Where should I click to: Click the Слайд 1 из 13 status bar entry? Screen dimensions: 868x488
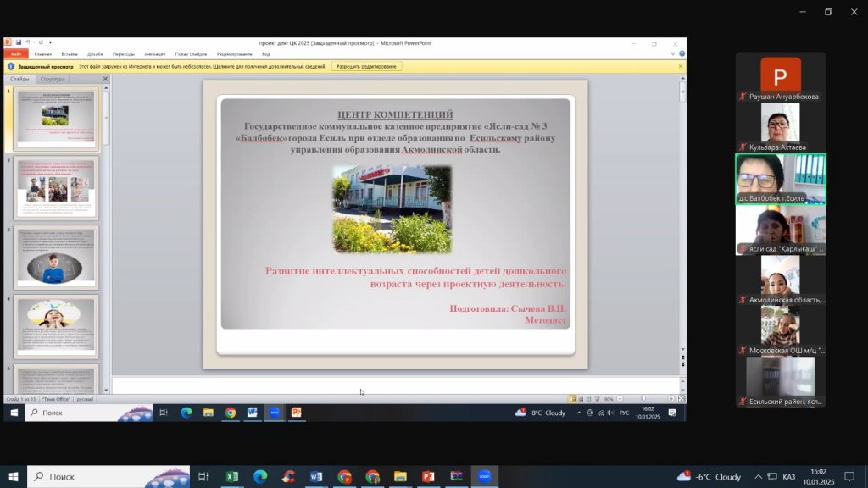coord(21,399)
